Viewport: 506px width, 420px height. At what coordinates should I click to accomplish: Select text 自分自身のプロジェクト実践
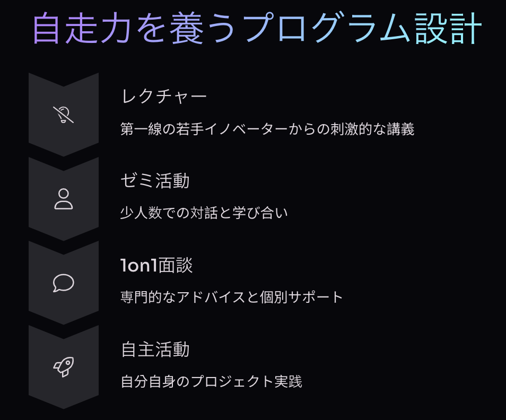click(x=212, y=381)
